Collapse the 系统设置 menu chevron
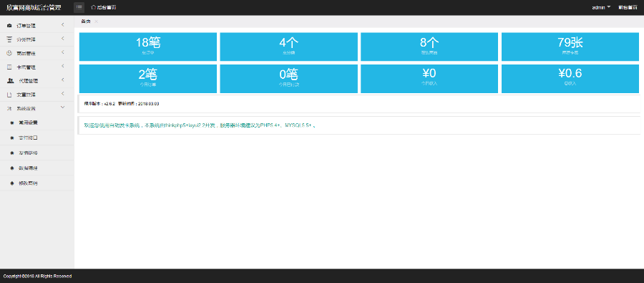Viewport: 644px width, 283px height. pyautogui.click(x=63, y=107)
